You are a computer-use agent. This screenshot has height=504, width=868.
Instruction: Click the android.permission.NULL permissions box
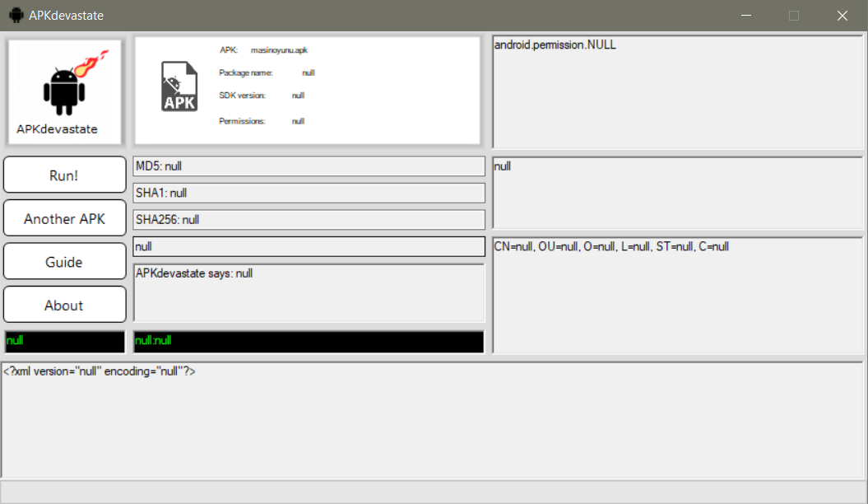pyautogui.click(x=676, y=91)
